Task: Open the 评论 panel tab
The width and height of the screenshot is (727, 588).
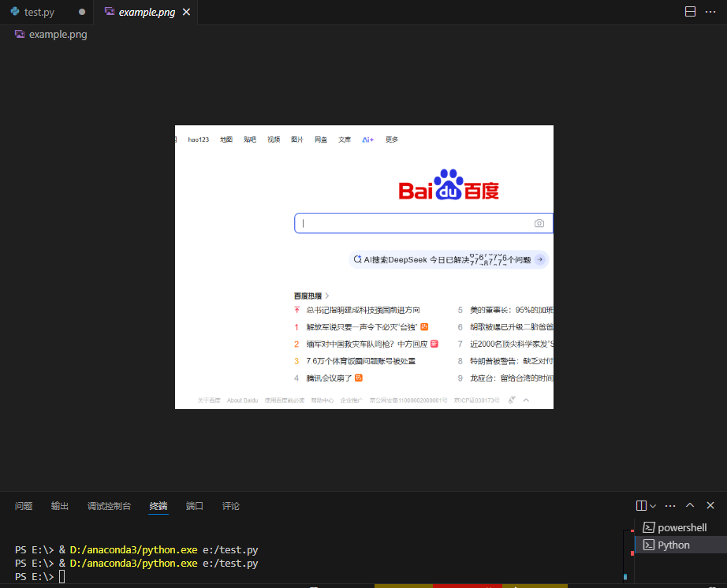Action: pyautogui.click(x=230, y=506)
